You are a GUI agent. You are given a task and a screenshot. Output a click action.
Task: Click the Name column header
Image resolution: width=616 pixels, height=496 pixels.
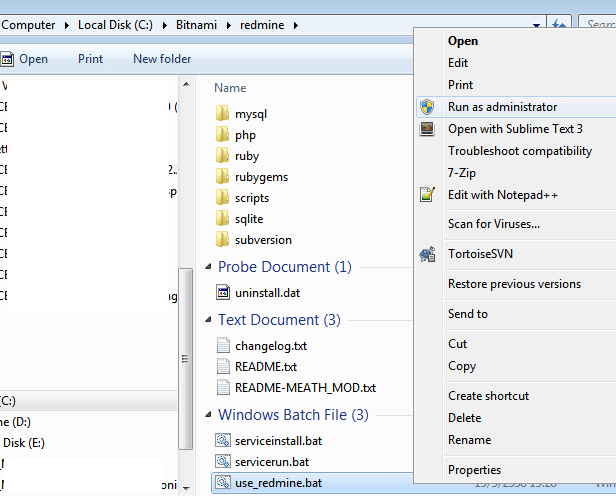pos(230,88)
